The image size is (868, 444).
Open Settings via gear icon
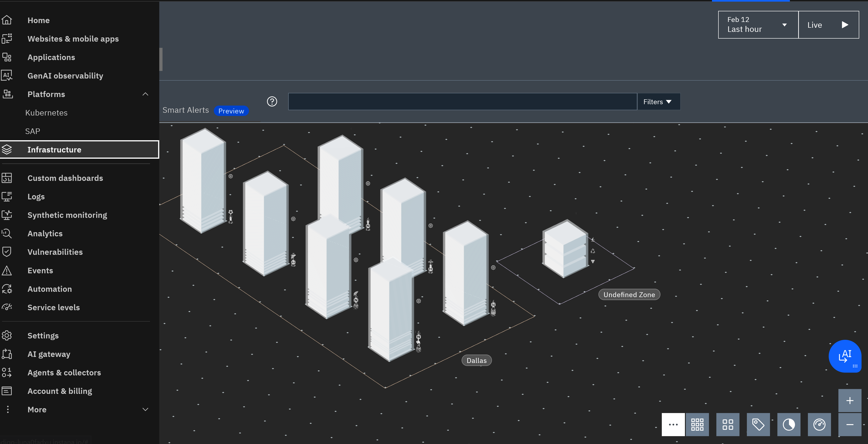pyautogui.click(x=7, y=336)
